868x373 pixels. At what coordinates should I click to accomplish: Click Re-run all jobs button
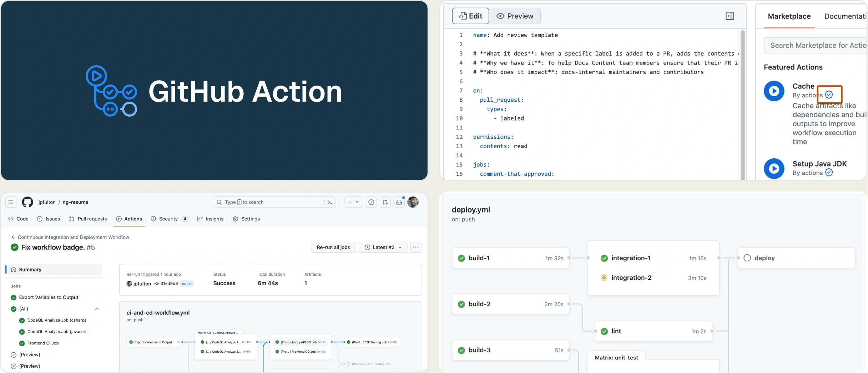[x=333, y=247]
